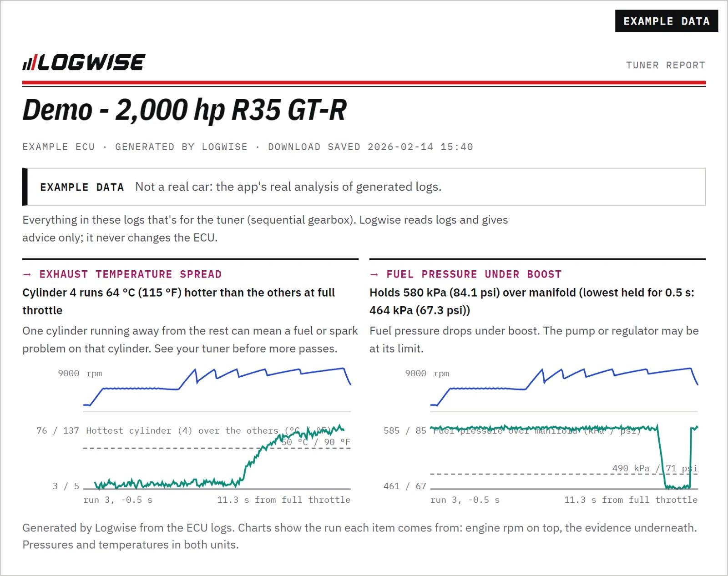Click the arrow before Exhaust Temperature Spread
The width and height of the screenshot is (728, 576).
[27, 274]
